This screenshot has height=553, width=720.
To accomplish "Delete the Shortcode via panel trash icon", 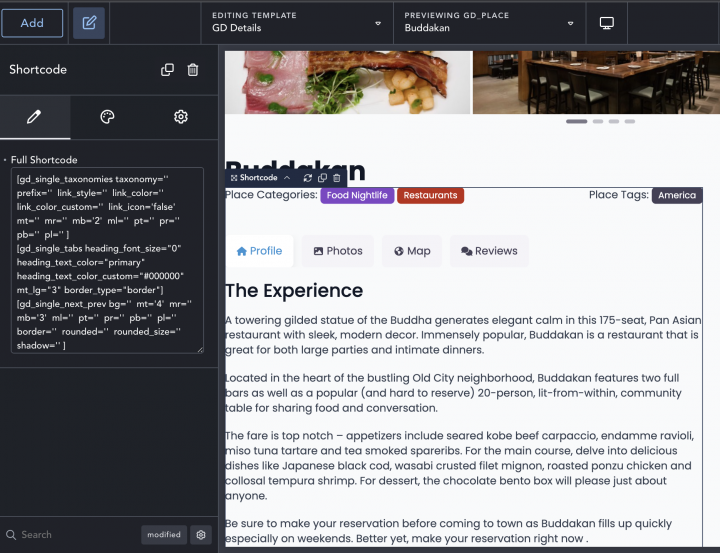I will [x=193, y=70].
